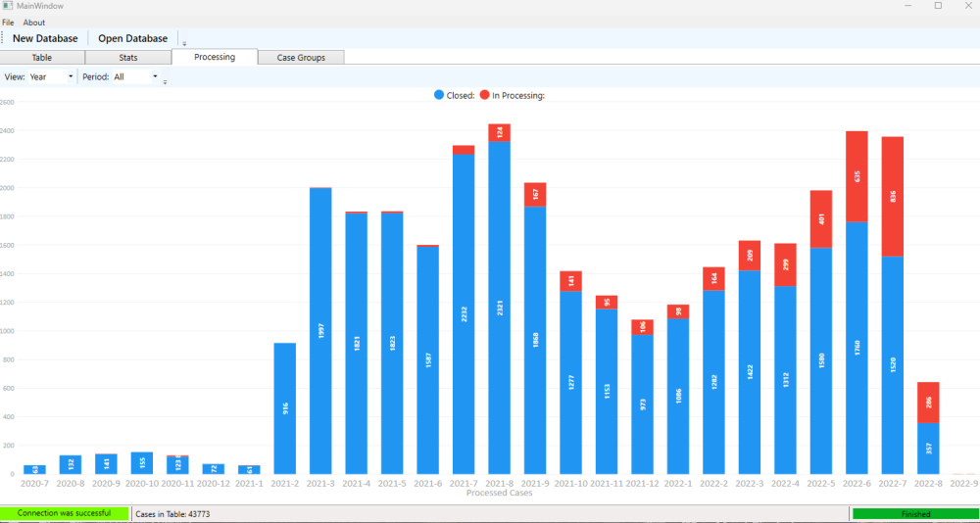Click the red In Processing legend marker

pos(485,96)
